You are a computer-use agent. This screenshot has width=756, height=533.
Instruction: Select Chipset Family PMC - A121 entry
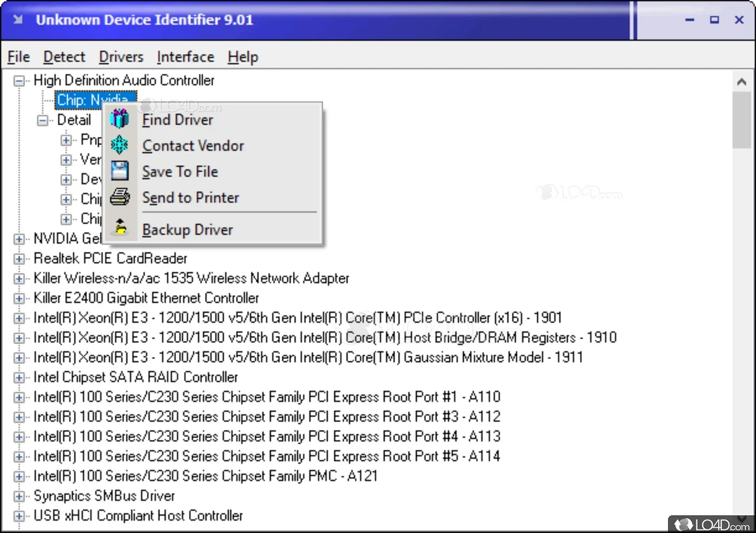point(206,476)
